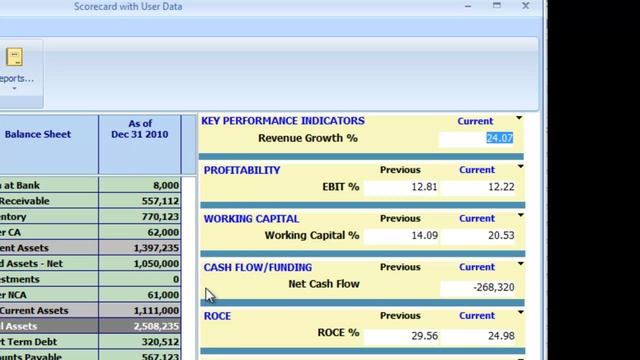Expand the Reports dropdown arrow
The width and height of the screenshot is (640, 360).
click(x=14, y=89)
